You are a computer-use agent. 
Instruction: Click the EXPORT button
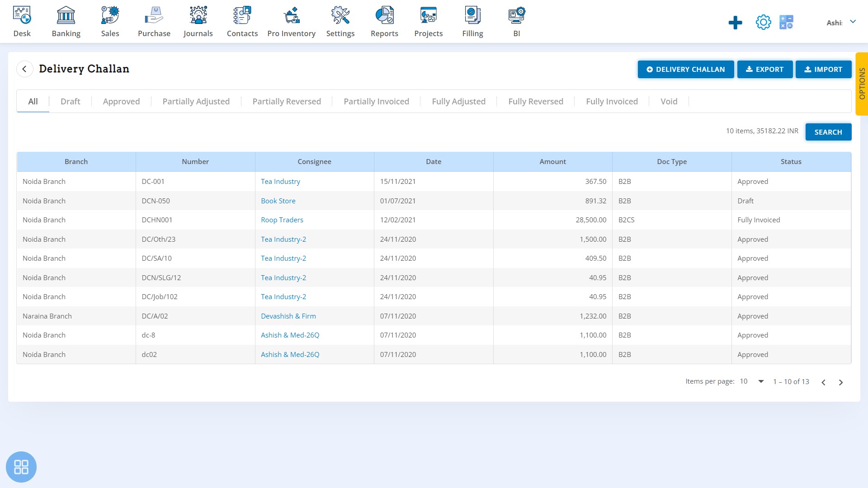click(x=765, y=69)
